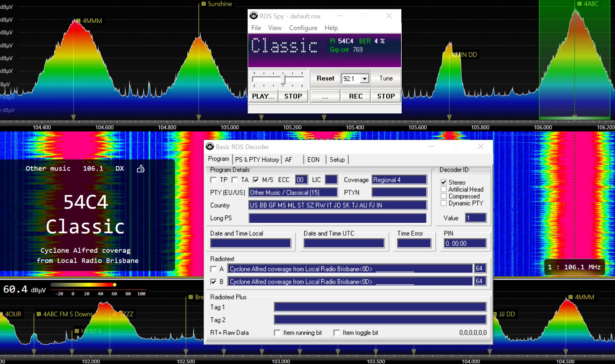Click the Hit101.9 station marker icon
The image size is (615, 364).
pos(77,331)
